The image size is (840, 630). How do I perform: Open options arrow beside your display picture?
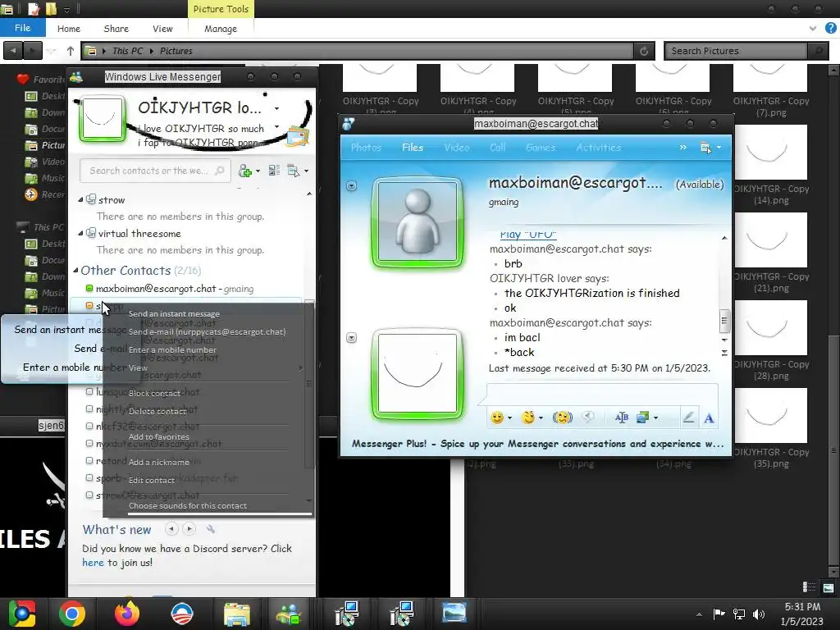click(x=351, y=338)
